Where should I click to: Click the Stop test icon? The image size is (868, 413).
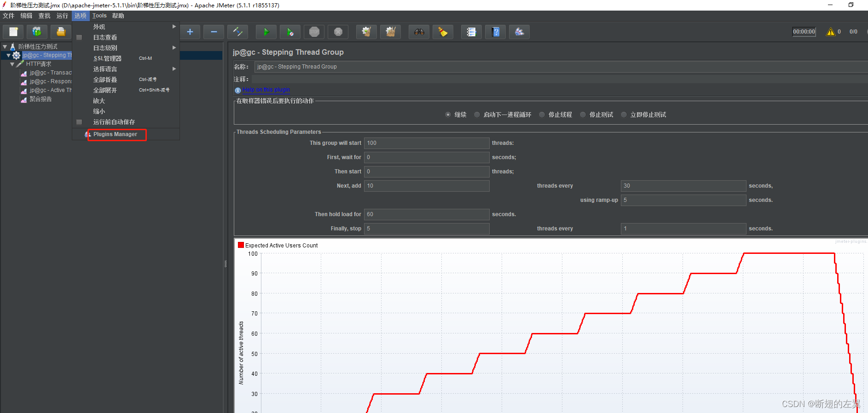[x=314, y=32]
